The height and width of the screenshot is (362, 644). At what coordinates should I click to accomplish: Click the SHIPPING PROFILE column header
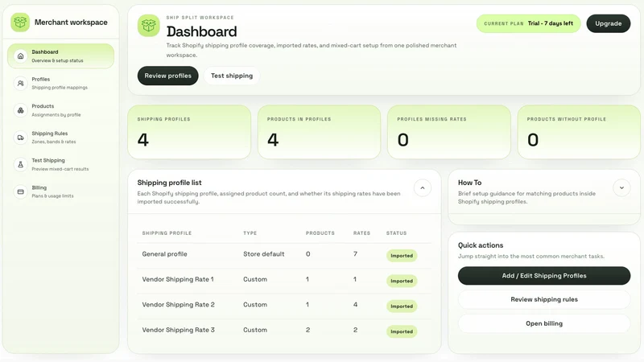[167, 233]
